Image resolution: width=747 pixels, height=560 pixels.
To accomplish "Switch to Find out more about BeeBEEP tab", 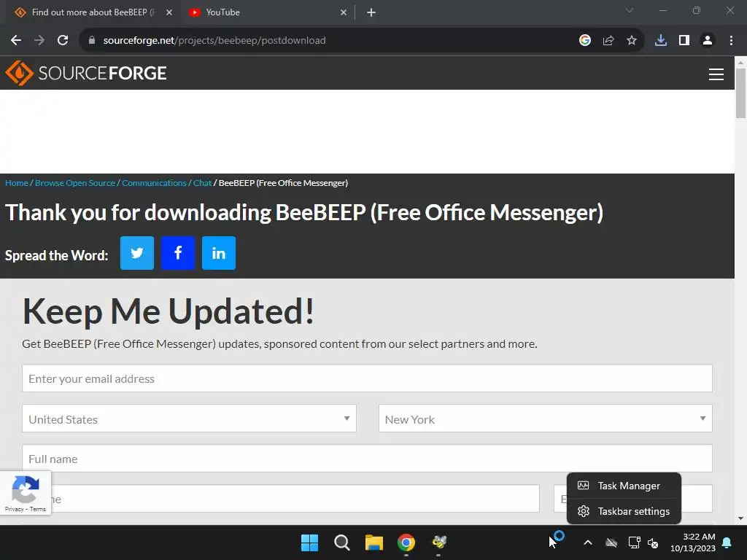I will [93, 13].
